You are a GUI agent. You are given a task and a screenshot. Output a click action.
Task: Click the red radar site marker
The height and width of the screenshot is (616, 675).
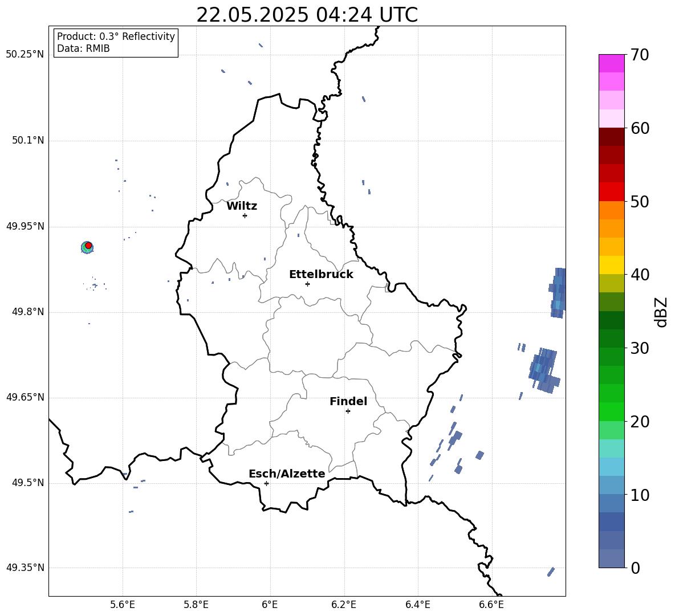[88, 245]
